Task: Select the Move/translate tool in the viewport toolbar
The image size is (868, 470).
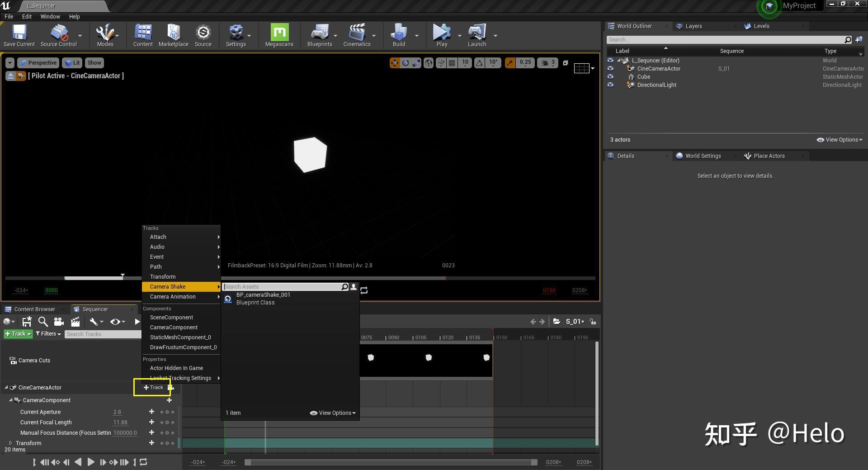Action: [395, 63]
